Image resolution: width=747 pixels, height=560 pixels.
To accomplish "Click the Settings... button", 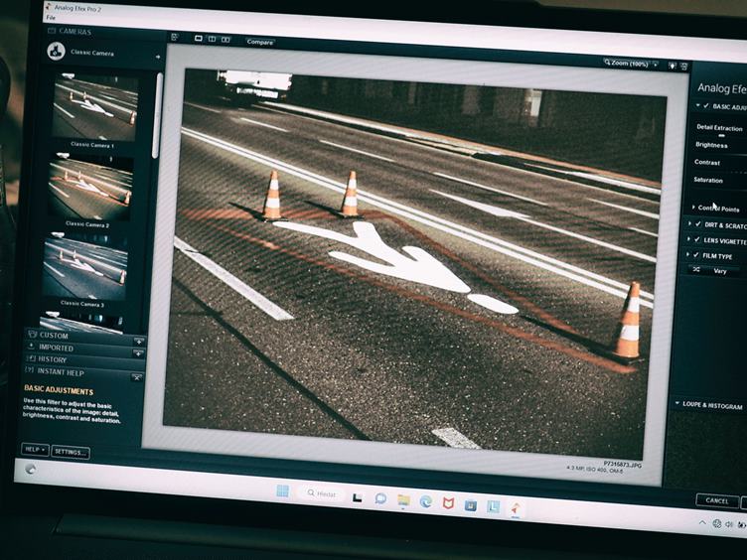I will pyautogui.click(x=70, y=452).
